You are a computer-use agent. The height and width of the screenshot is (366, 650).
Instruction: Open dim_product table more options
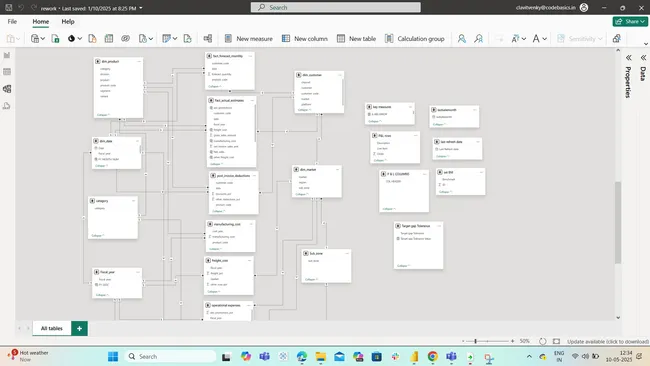[139, 61]
